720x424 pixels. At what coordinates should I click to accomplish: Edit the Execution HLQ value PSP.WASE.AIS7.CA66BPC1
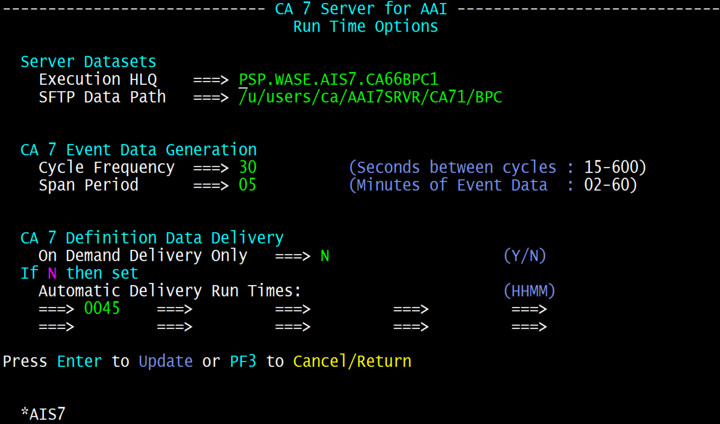tap(338, 79)
